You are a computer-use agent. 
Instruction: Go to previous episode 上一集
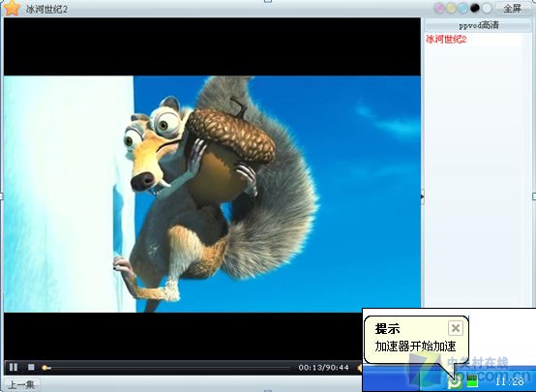(x=21, y=385)
